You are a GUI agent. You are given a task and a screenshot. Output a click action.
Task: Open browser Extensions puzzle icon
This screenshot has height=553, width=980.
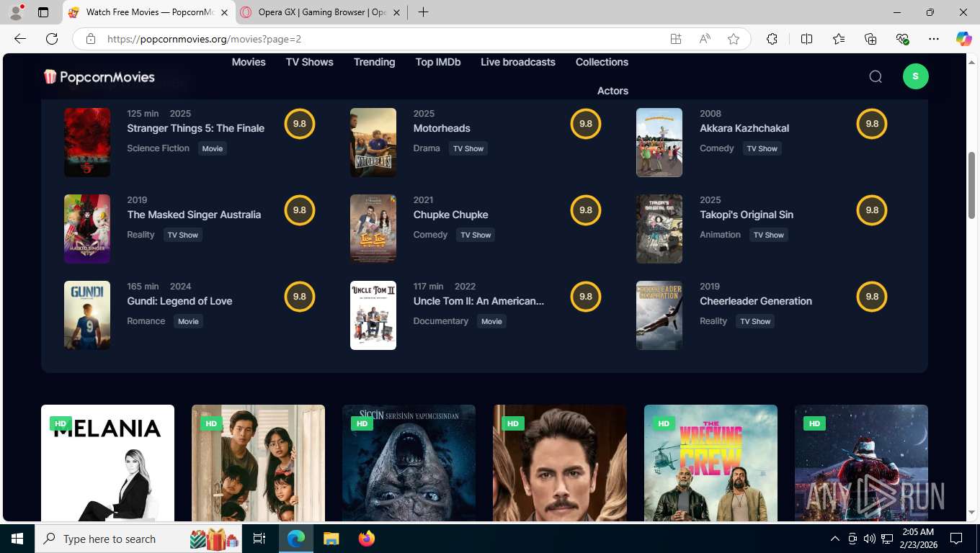(x=772, y=39)
